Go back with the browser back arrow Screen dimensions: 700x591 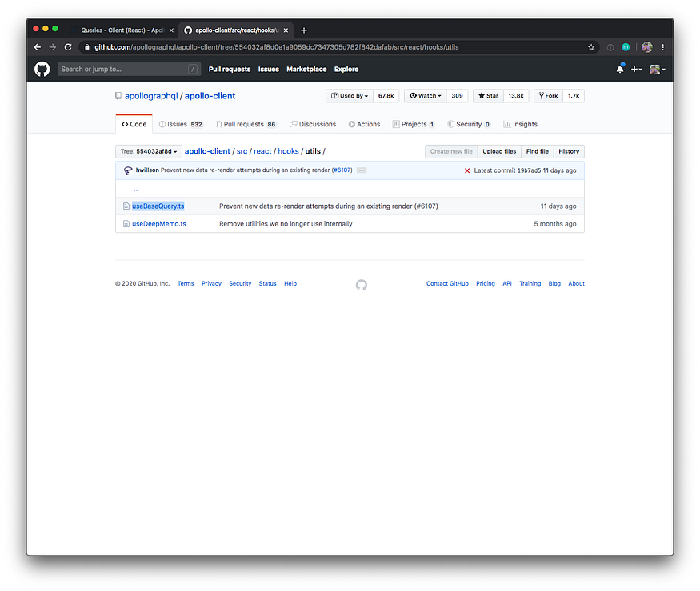(38, 47)
